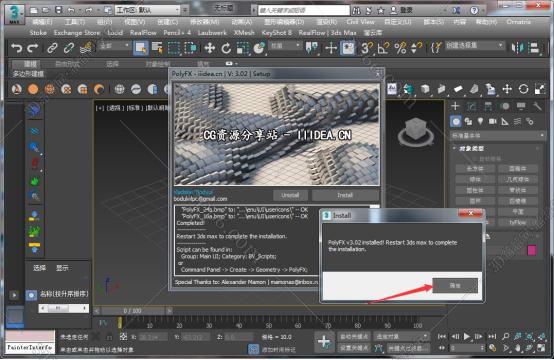Open the Hierarchy tab in the command panel
Image resolution: width=554 pixels, height=360 pixels.
tap(488, 106)
